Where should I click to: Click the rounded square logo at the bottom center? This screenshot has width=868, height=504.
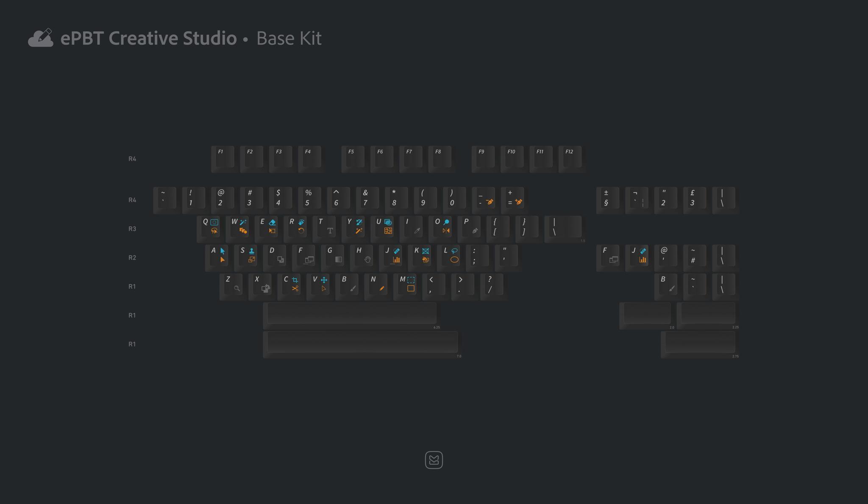point(434,460)
